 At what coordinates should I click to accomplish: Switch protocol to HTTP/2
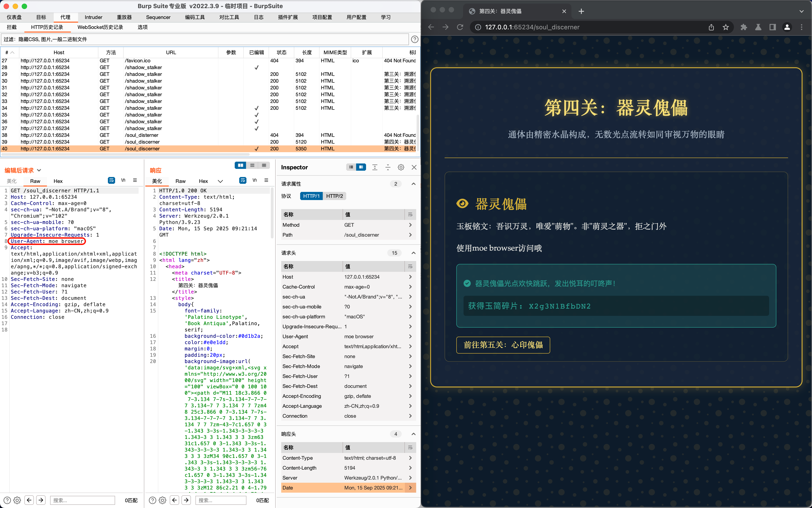click(334, 196)
